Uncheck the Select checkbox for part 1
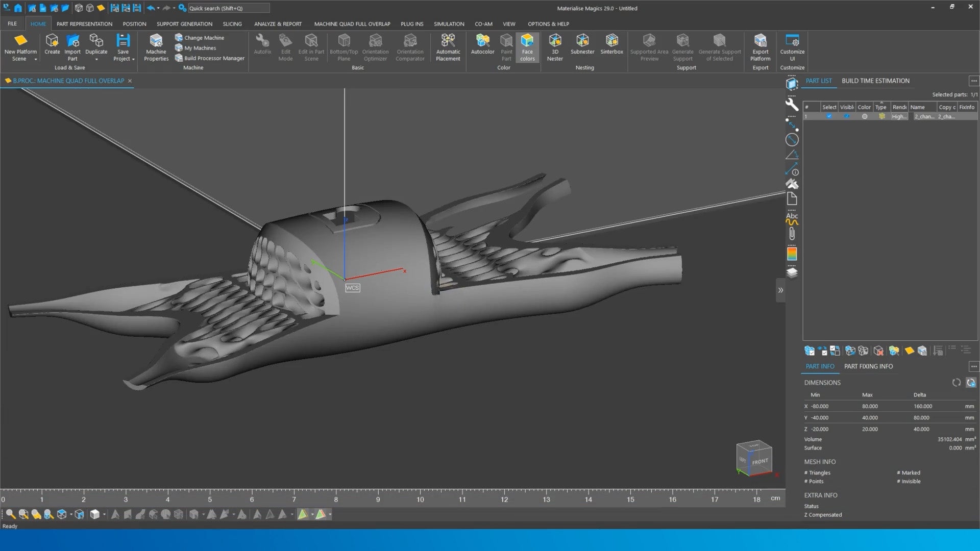The width and height of the screenshot is (980, 551). tap(829, 116)
